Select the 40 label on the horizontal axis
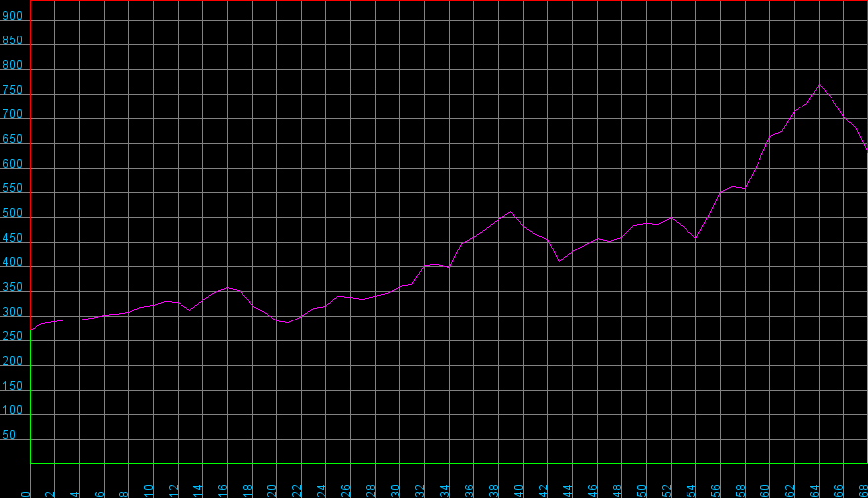Screen dimensions: 868x498 519,491
